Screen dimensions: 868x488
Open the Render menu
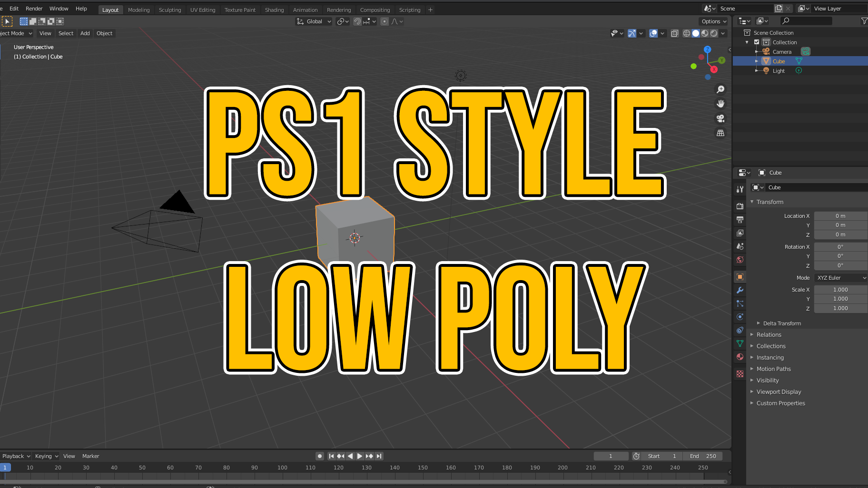click(x=34, y=8)
